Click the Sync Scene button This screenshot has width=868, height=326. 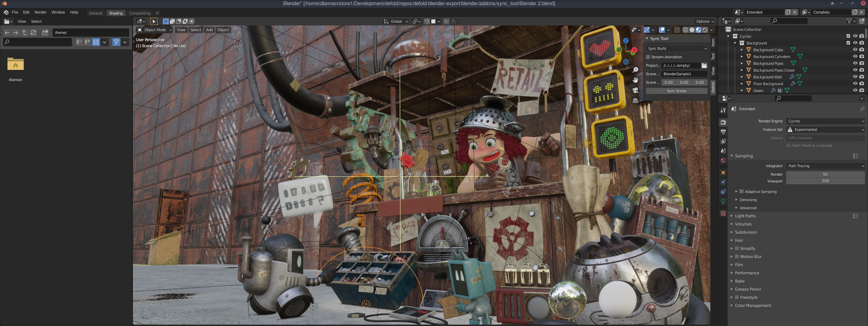tap(676, 91)
